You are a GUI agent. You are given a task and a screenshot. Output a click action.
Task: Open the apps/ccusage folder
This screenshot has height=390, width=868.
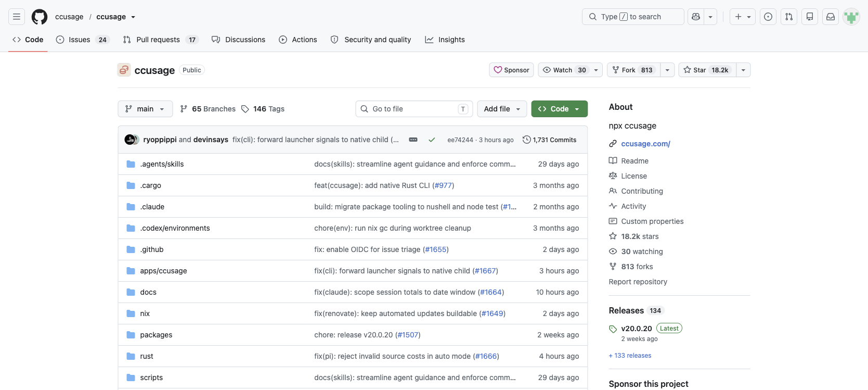[163, 271]
